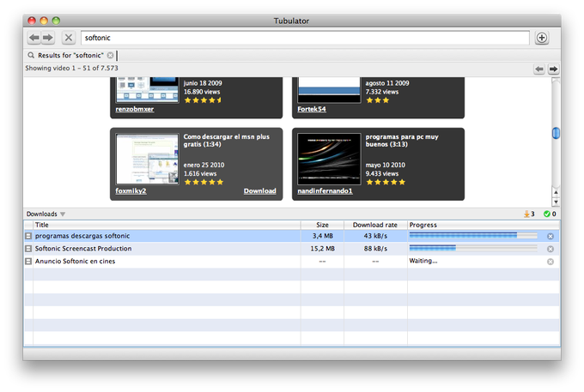Click the plus button right of search field
The height and width of the screenshot is (392, 584).
coord(542,38)
